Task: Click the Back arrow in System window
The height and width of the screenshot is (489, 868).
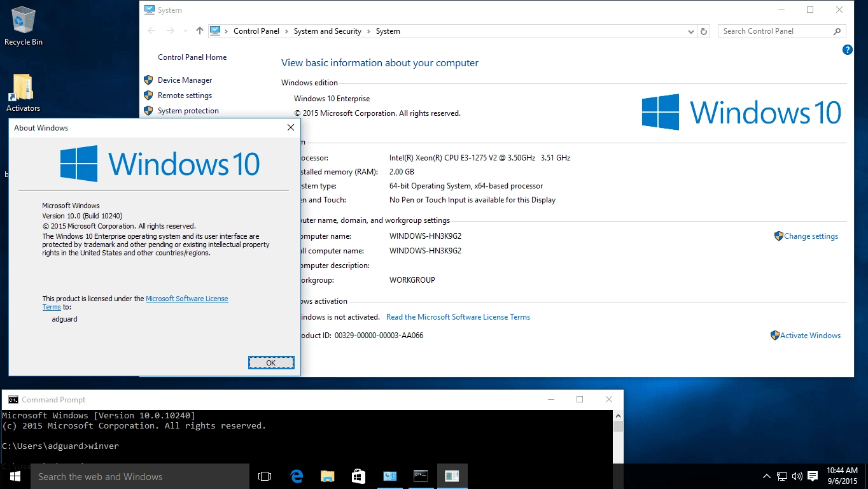Action: [151, 31]
